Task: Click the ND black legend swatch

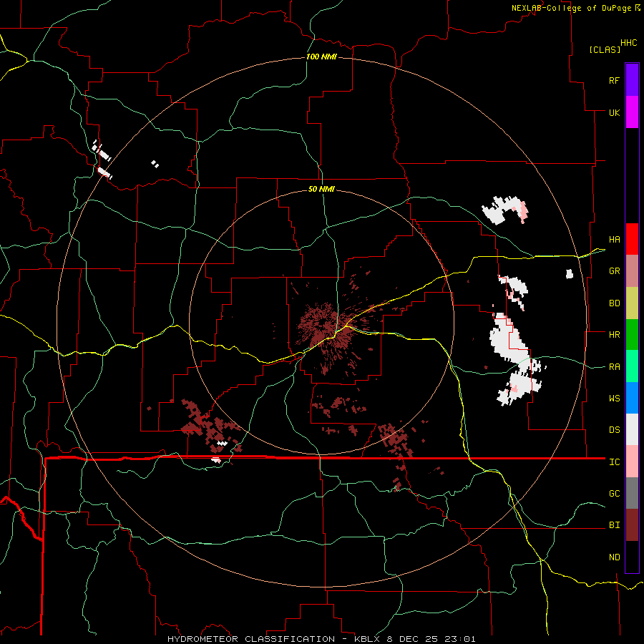Action: (x=632, y=557)
